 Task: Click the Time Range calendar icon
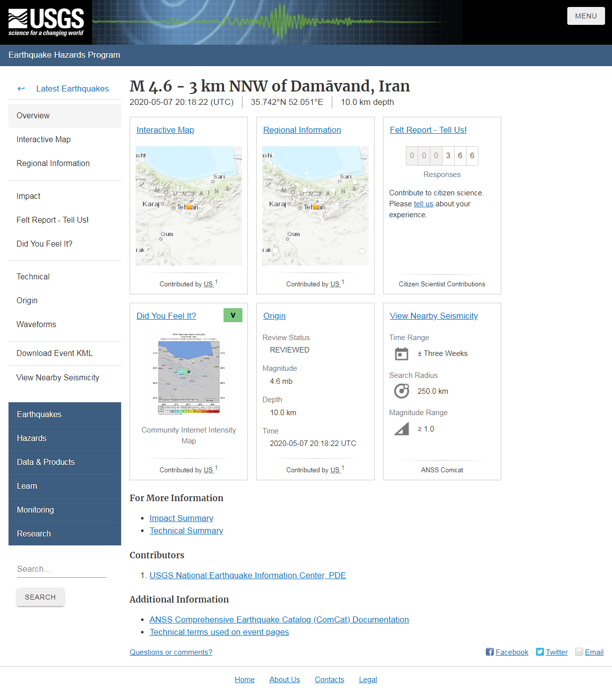click(x=401, y=353)
